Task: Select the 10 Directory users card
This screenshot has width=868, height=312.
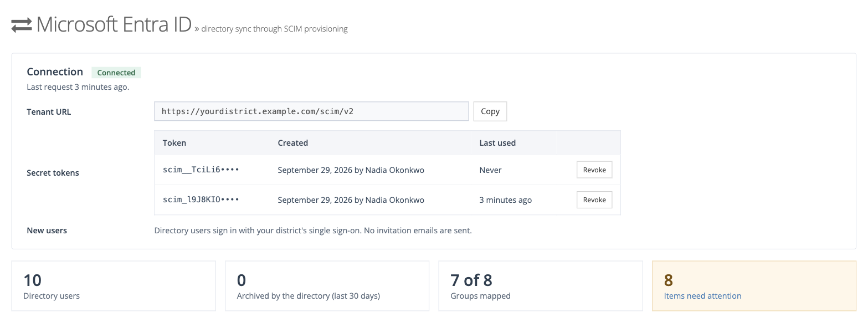Action: click(114, 286)
